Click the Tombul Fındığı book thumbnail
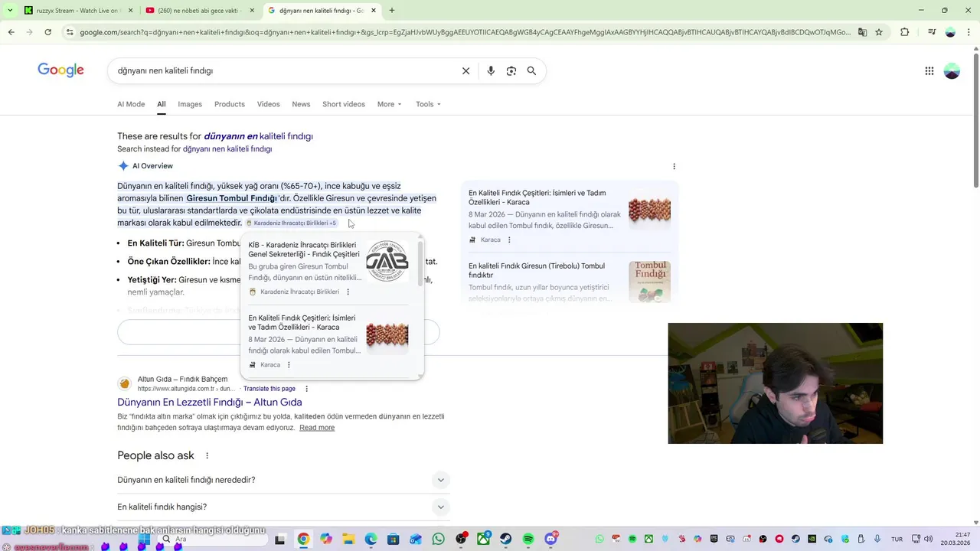The width and height of the screenshot is (980, 551). point(649,282)
